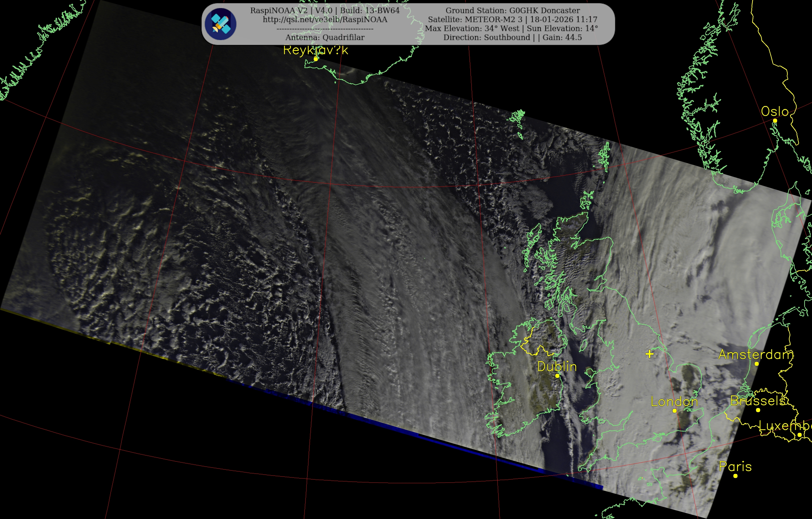Select the Luxembourg city label
Screen dimensions: 812x519
click(x=785, y=426)
